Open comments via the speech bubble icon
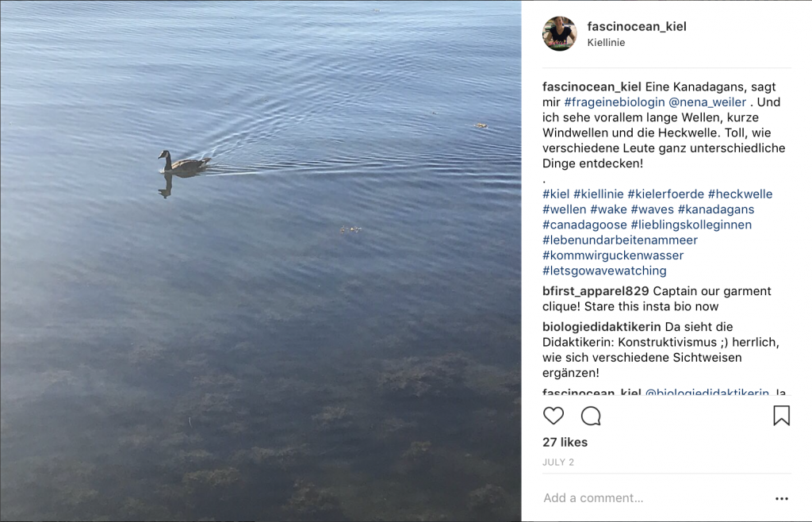 coord(590,416)
